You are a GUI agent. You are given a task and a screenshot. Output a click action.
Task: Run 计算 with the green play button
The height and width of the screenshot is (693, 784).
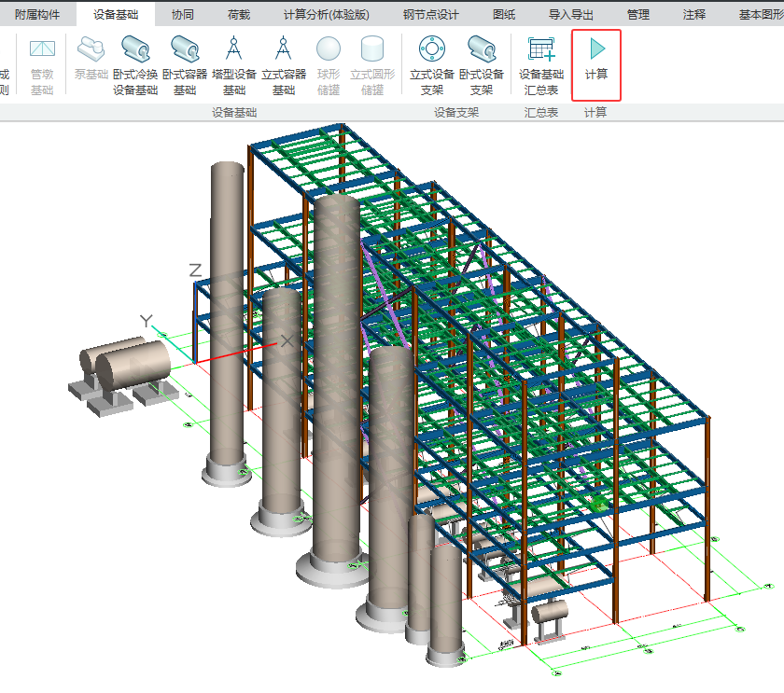[x=596, y=58]
